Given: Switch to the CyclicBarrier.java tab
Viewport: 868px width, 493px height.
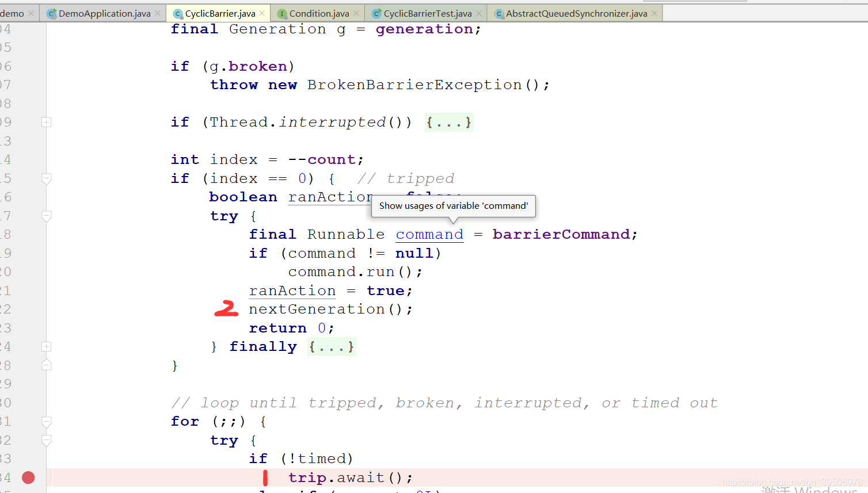Looking at the screenshot, I should point(220,13).
